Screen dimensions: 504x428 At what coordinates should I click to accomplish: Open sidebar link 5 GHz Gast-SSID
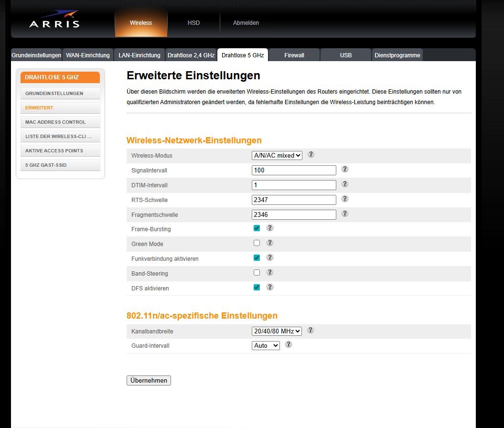60,165
